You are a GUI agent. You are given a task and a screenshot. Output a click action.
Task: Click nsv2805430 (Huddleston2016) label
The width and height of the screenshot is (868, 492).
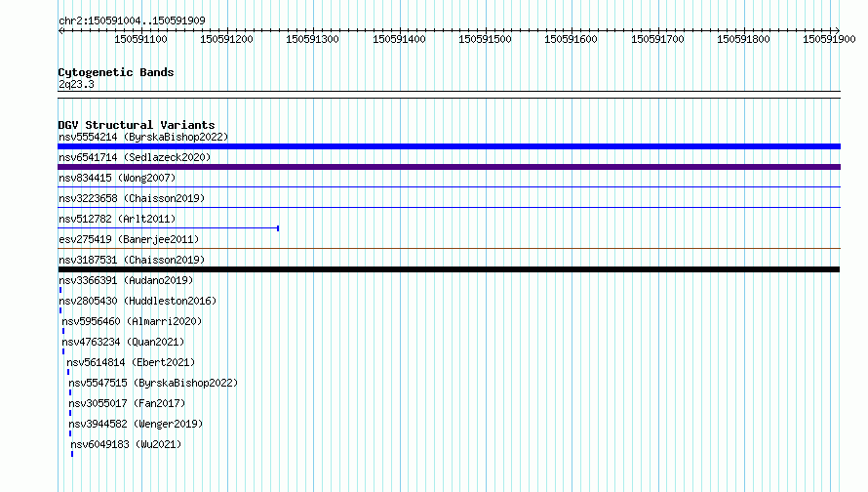(x=138, y=301)
